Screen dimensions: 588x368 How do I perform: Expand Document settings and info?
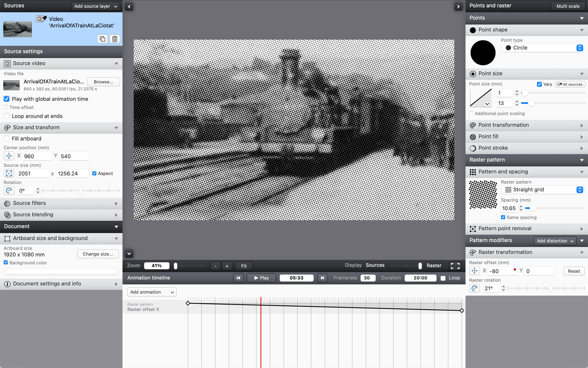pos(116,284)
